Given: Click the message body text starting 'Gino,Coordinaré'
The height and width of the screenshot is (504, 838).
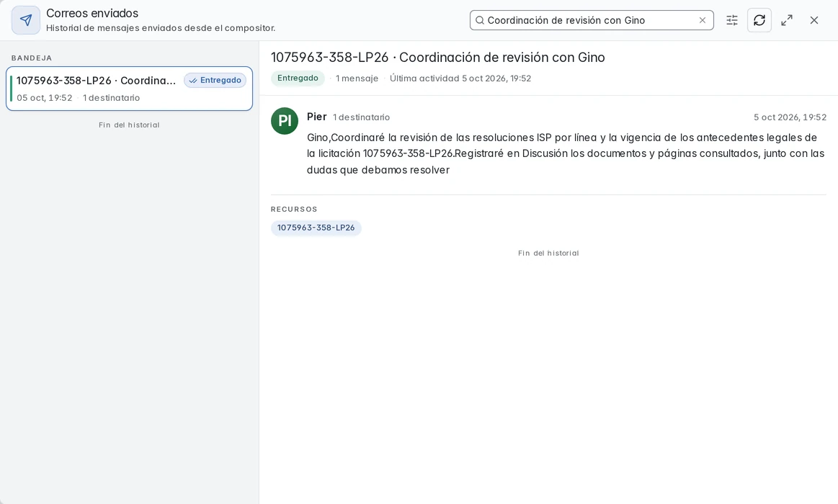Looking at the screenshot, I should 566,154.
